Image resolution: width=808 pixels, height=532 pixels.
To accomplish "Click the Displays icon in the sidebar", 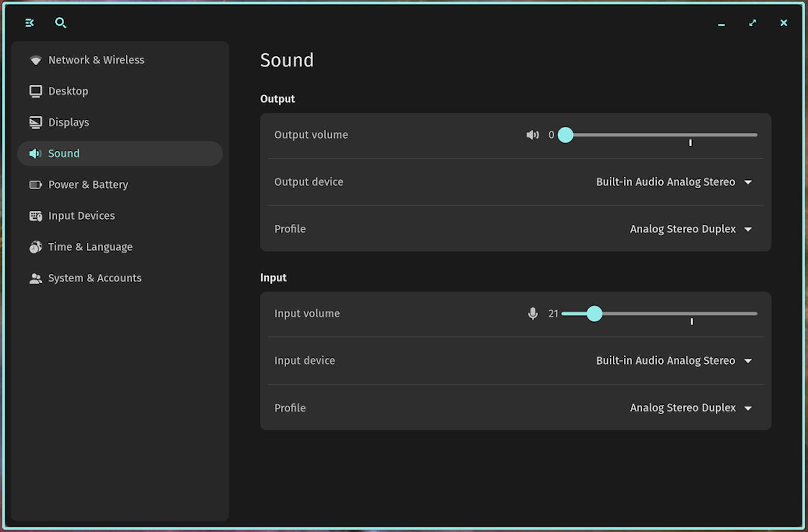I will click(x=35, y=122).
